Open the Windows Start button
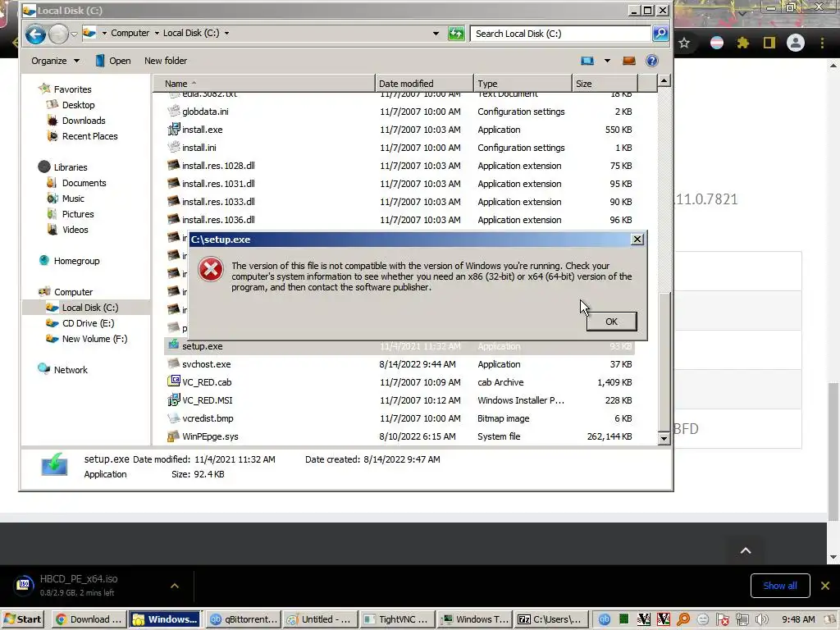Viewport: 840px width, 630px height. point(22,619)
